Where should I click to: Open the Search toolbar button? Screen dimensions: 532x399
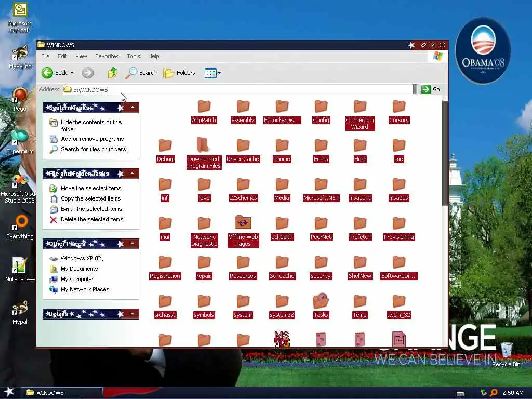(141, 73)
